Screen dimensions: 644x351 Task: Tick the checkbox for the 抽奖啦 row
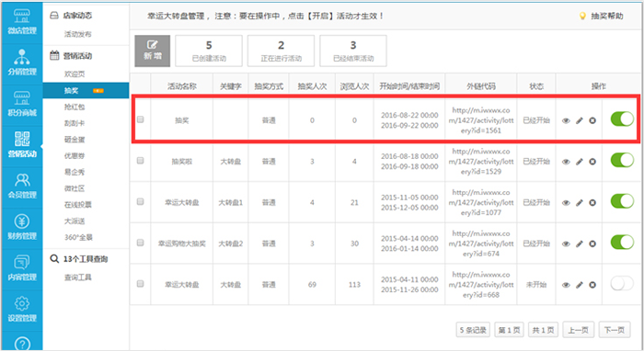141,160
